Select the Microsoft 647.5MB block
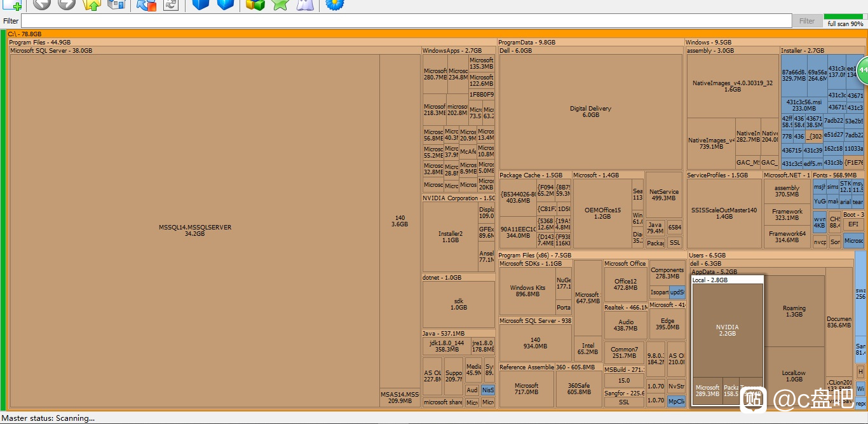The image size is (868, 424). pyautogui.click(x=588, y=297)
